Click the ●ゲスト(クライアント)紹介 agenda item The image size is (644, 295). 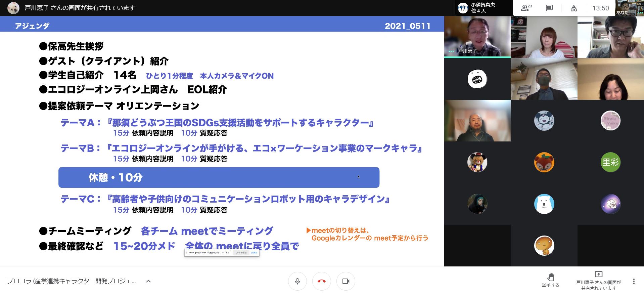[104, 61]
